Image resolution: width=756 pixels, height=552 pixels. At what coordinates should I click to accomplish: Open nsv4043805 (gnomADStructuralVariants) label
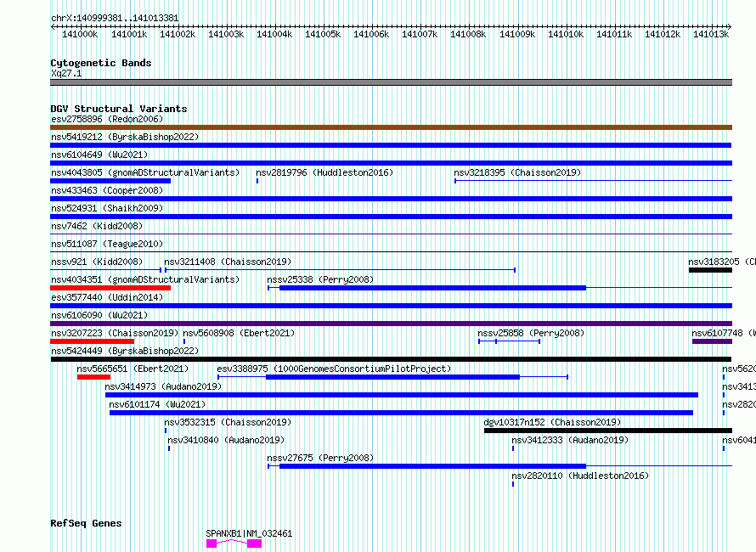coord(145,172)
